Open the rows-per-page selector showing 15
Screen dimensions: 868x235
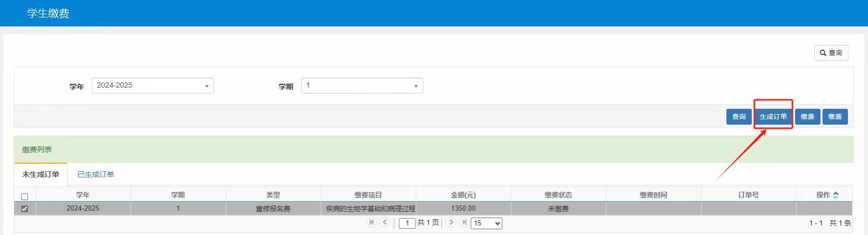tap(486, 223)
